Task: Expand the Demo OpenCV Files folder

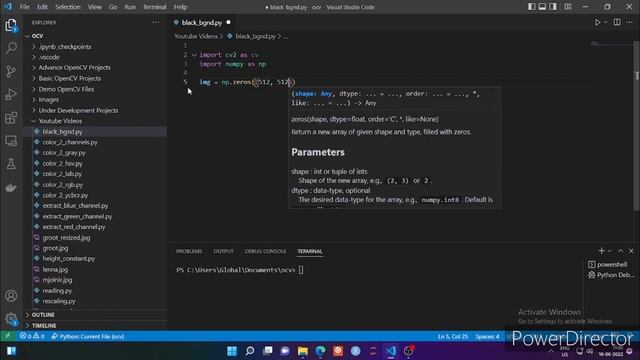Action: 66,89
